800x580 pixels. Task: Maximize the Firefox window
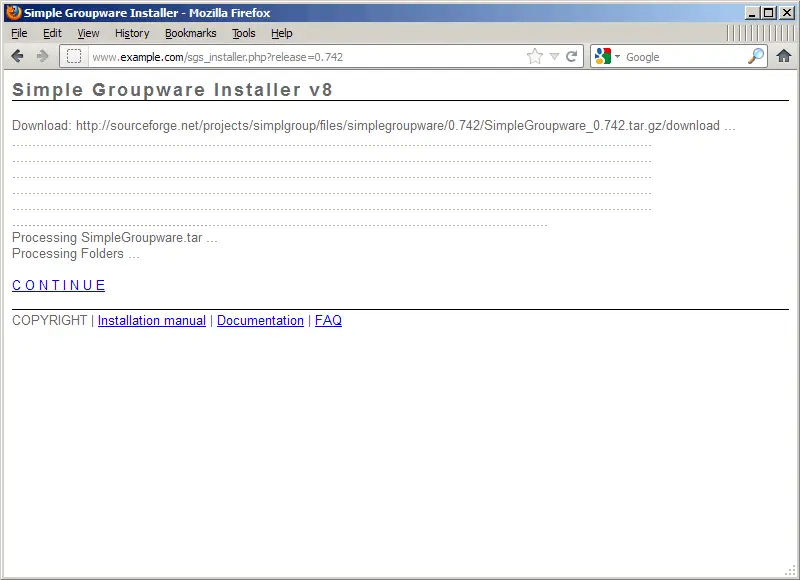[x=769, y=13]
